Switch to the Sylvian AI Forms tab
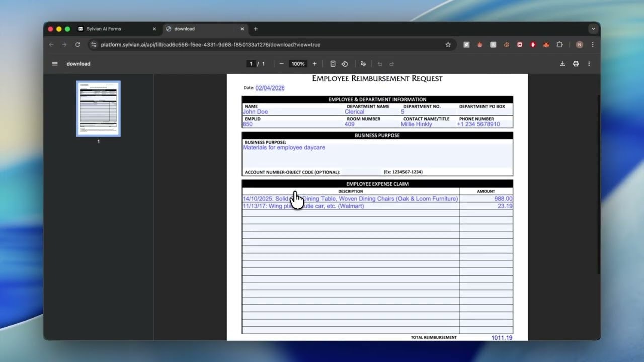Screen dimensions: 644x362 point(117,29)
